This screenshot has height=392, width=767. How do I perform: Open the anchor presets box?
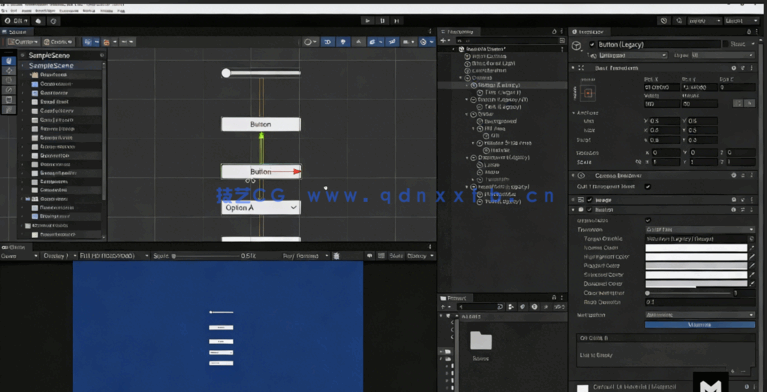[x=588, y=93]
